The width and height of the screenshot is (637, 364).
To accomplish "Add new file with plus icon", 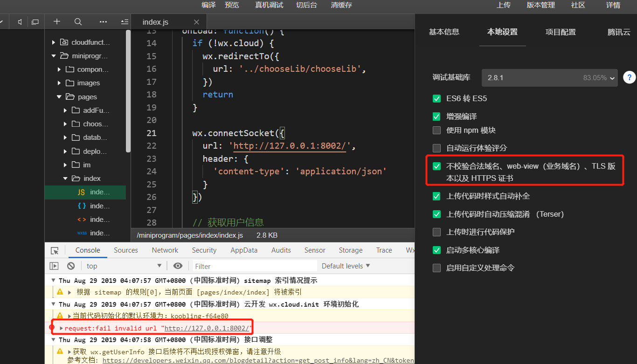I will tap(57, 21).
